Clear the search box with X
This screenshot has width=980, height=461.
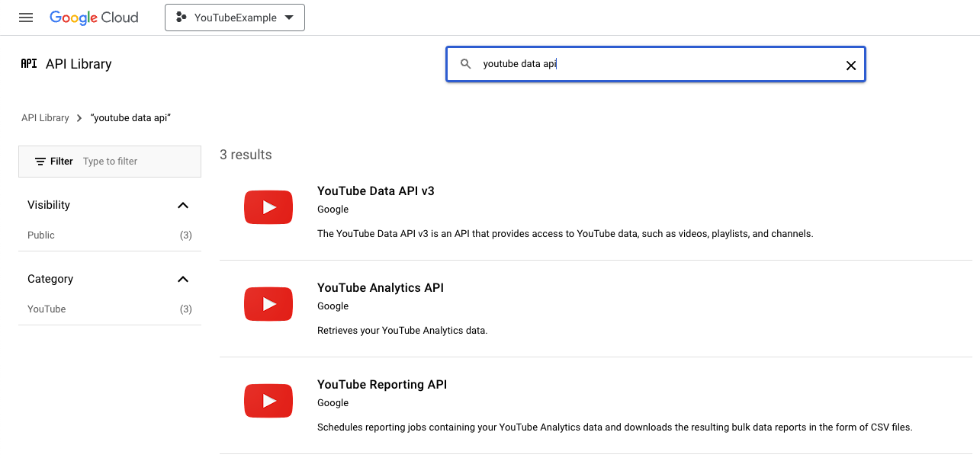pyautogui.click(x=851, y=66)
